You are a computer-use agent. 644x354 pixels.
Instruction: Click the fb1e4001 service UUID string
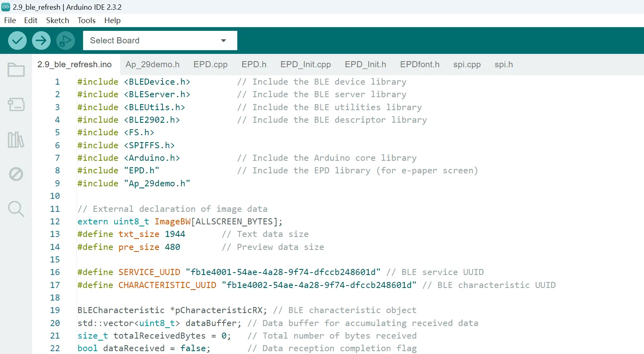(x=283, y=272)
